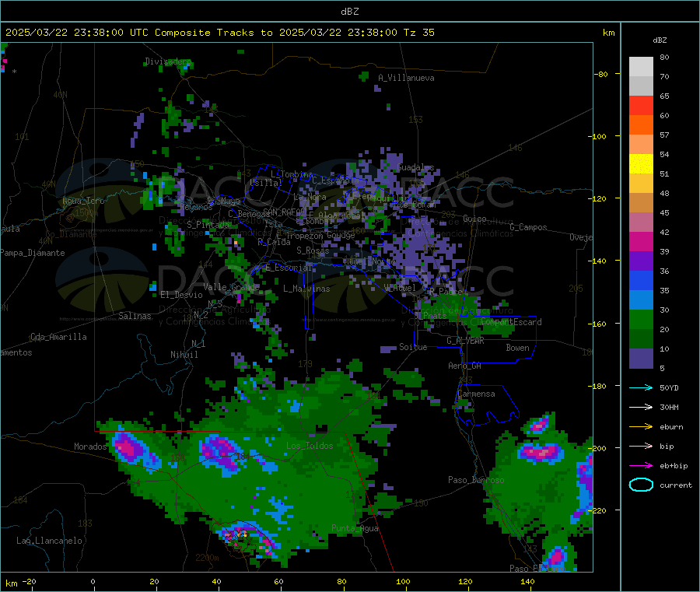Click the Carmensa label on the map
Screen dimensions: 700x592
point(476,394)
